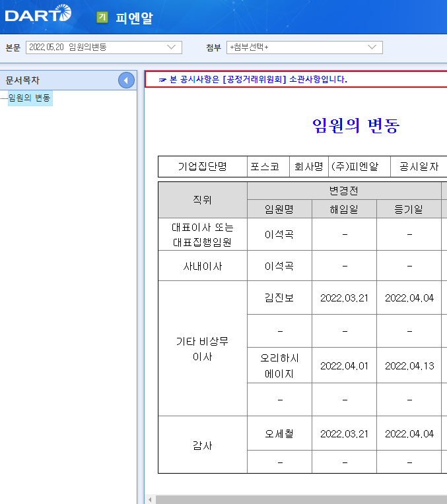Open the 첨부 attachment selection dropdown
Image resolution: width=447 pixels, height=504 pixels.
[304, 47]
